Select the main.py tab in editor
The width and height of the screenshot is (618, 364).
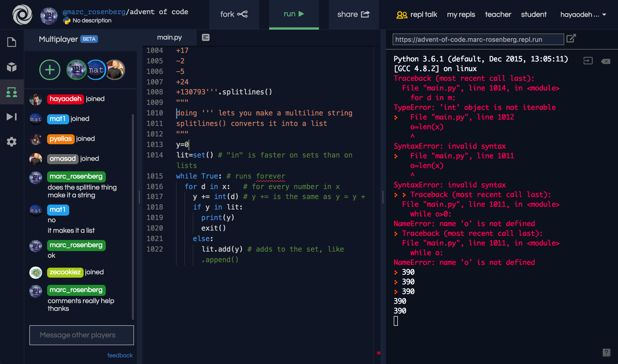[x=169, y=37]
